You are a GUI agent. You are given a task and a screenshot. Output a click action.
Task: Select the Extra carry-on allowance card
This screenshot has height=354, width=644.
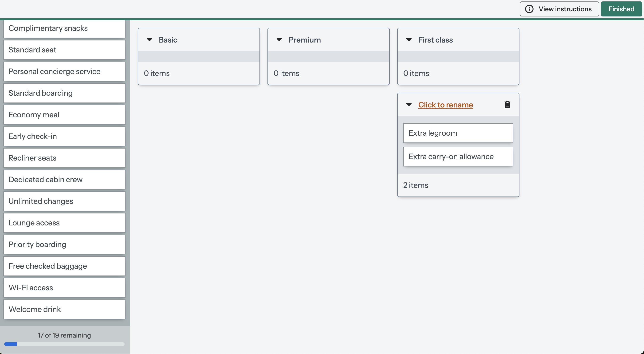(458, 157)
